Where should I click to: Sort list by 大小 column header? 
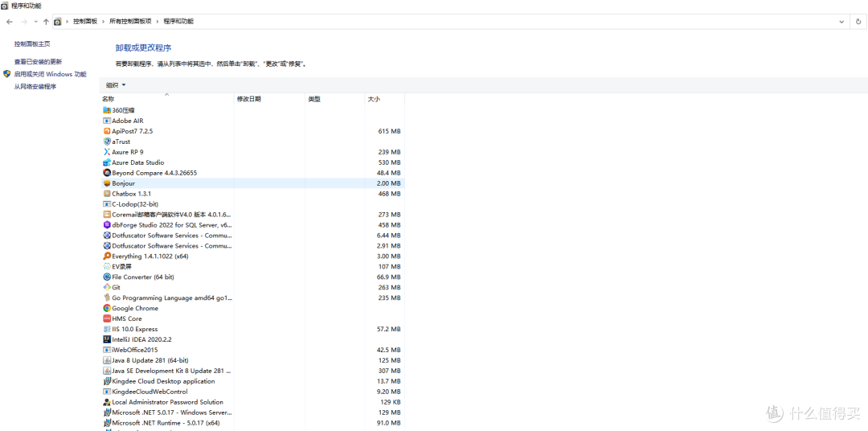pos(385,99)
